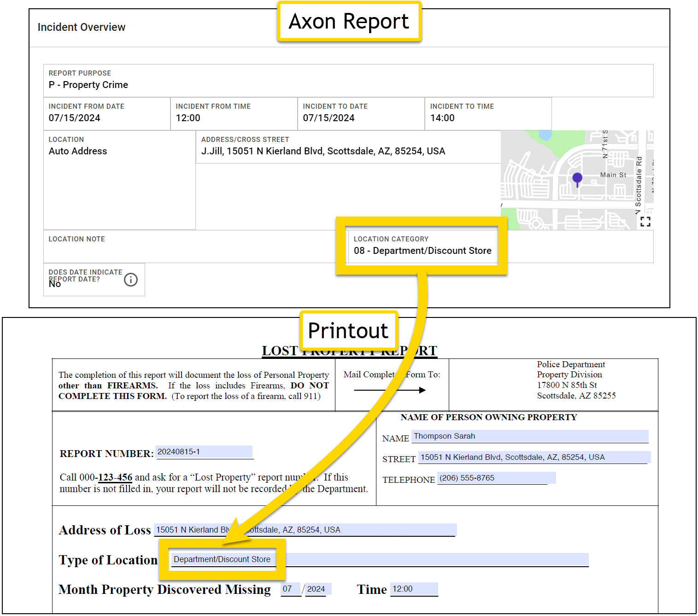Collapse the Incident Overview section header
698x616 pixels.
pos(82,27)
